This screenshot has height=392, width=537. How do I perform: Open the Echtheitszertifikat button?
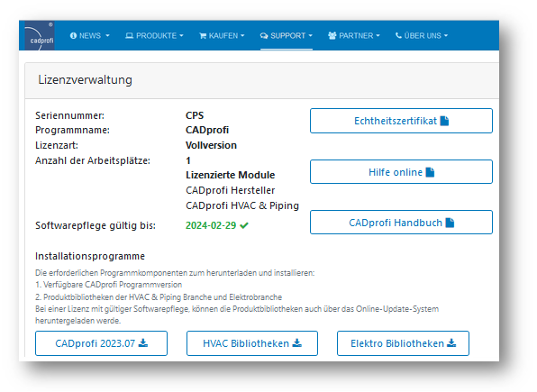pos(401,121)
